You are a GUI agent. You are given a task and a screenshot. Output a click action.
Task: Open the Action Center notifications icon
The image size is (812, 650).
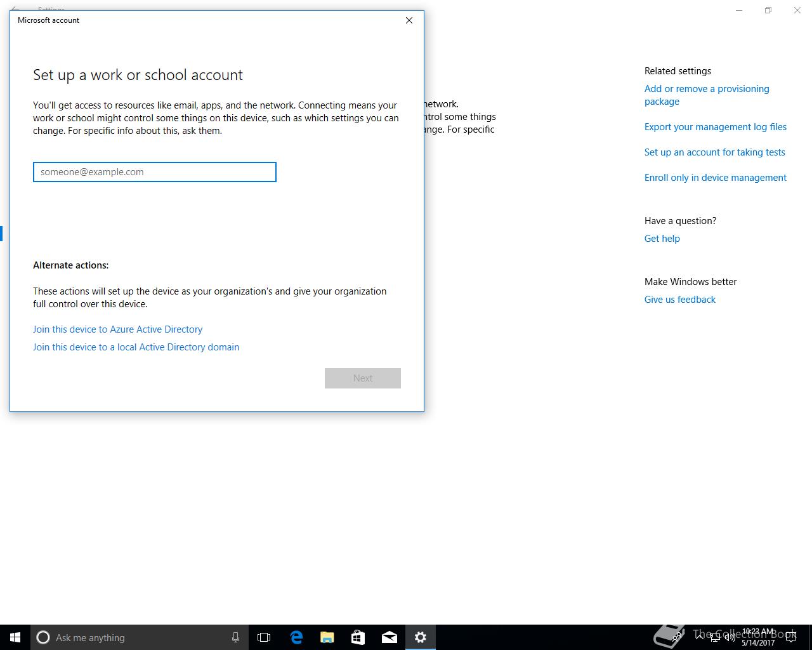tap(790, 637)
